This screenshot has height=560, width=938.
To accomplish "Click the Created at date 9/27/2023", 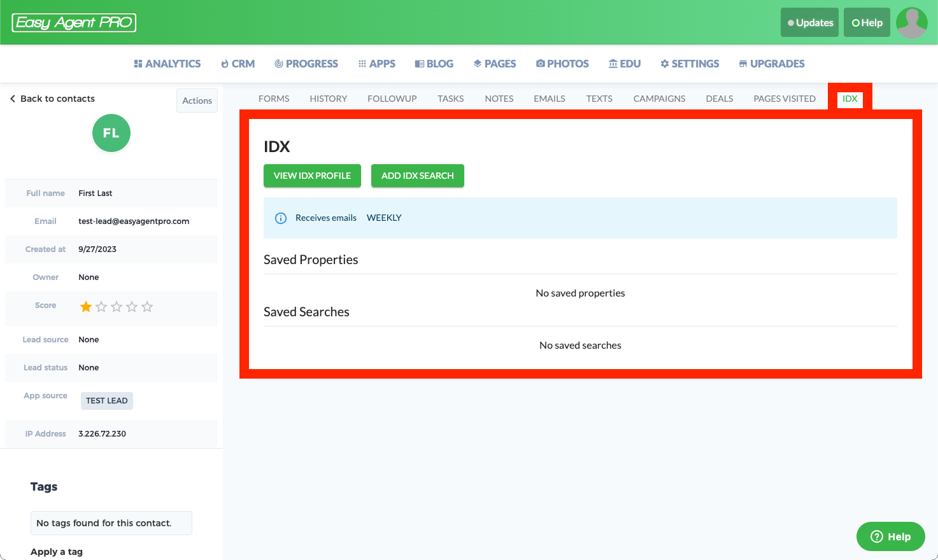I will 97,249.
